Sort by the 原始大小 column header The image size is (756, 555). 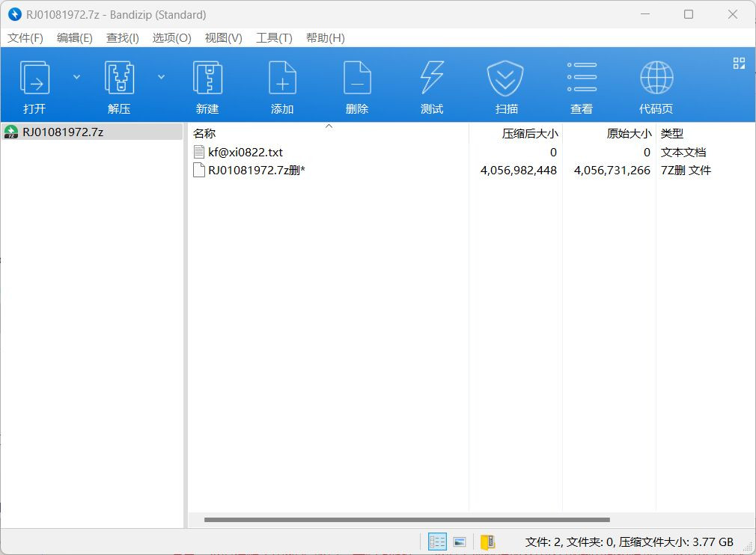pyautogui.click(x=609, y=133)
